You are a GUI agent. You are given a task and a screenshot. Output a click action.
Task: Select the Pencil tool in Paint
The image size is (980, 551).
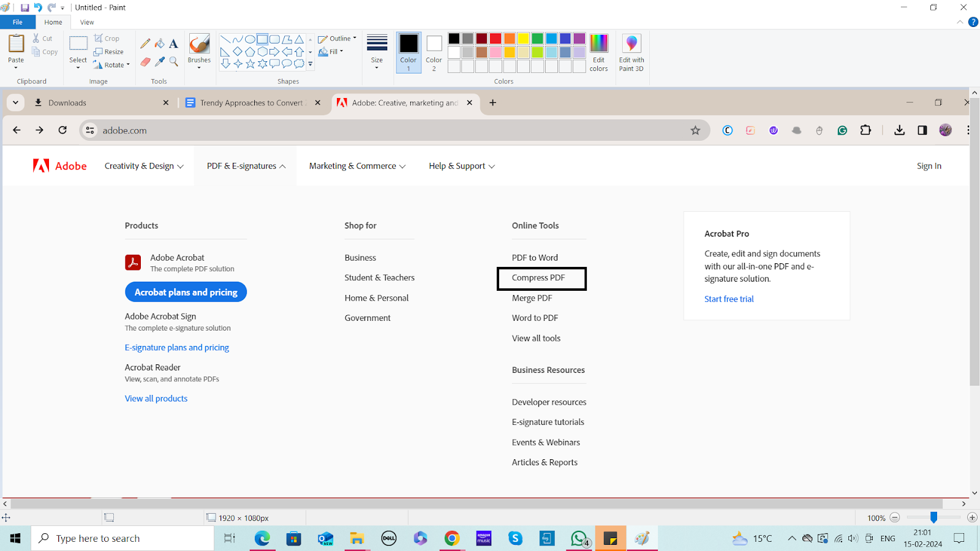pos(145,43)
